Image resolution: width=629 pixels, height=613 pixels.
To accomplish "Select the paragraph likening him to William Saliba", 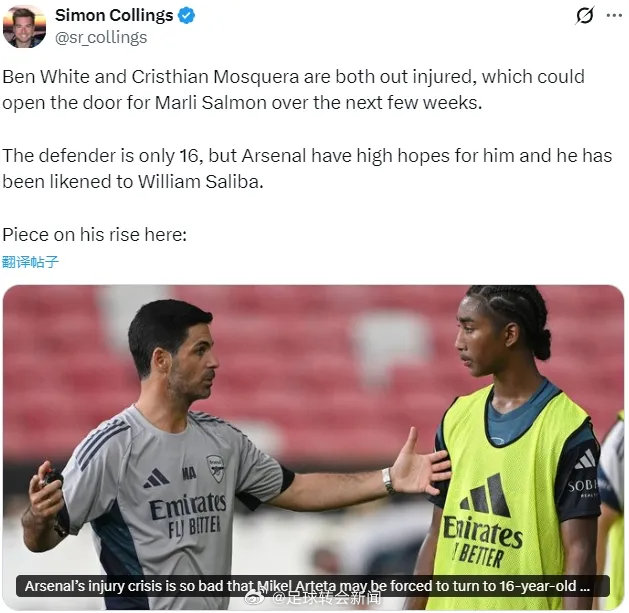I will pos(307,168).
